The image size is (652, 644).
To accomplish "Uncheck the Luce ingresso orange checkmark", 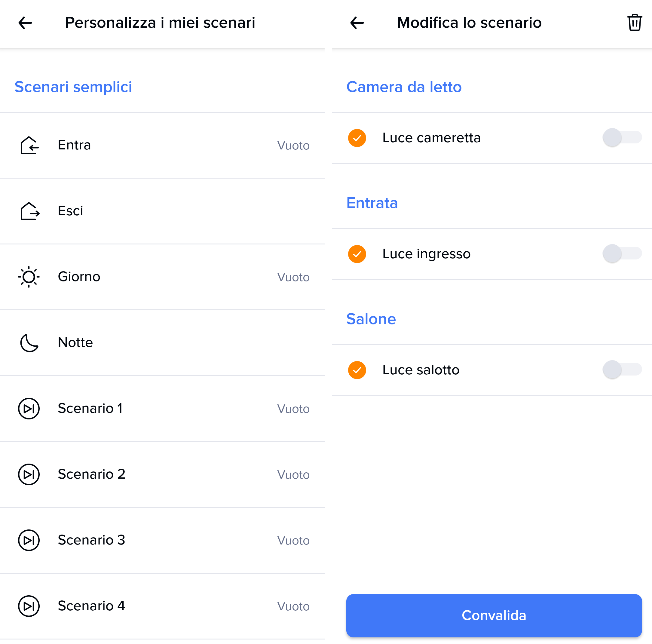I will [x=357, y=254].
